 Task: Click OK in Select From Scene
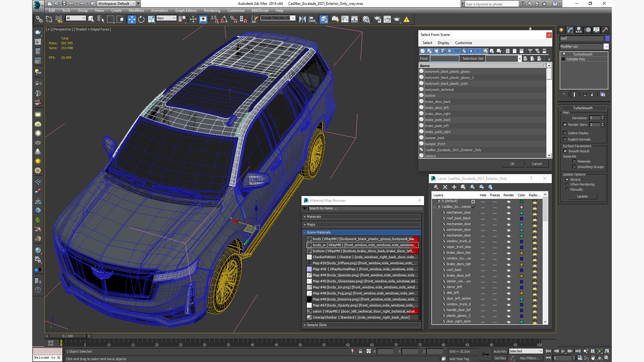[x=512, y=164]
